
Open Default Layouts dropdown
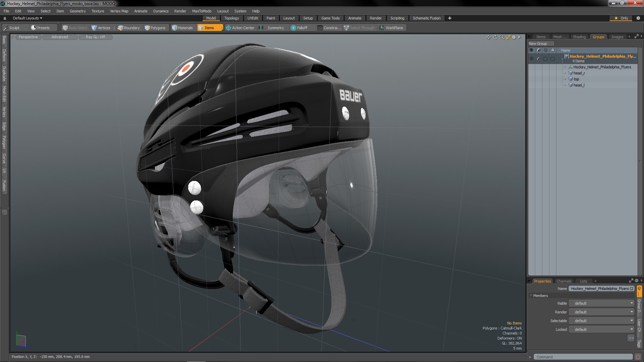pos(28,18)
